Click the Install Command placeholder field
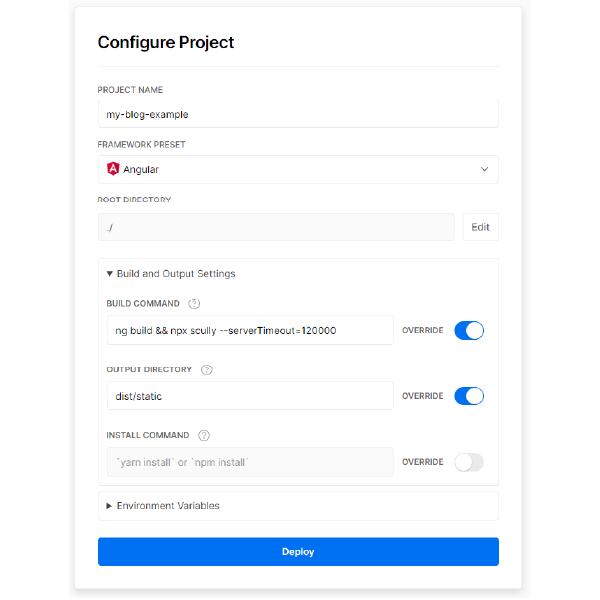 coord(250,462)
